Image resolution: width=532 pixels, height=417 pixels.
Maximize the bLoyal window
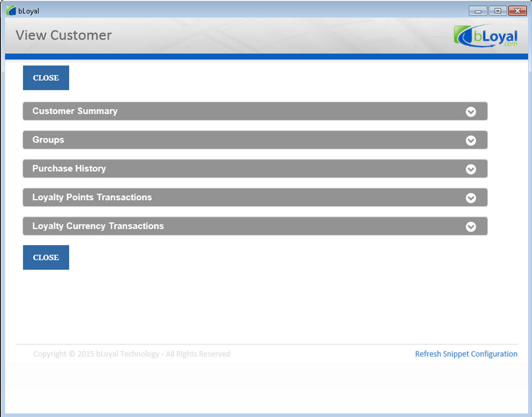(x=498, y=11)
